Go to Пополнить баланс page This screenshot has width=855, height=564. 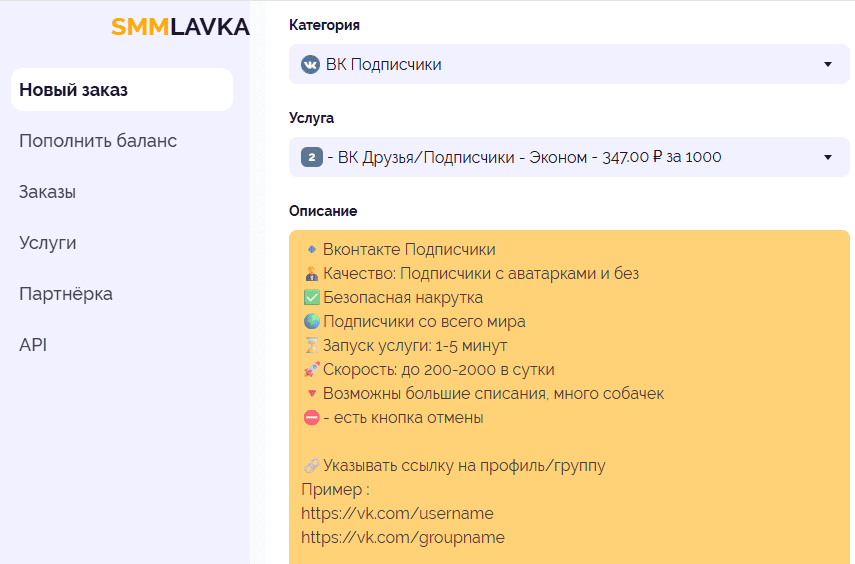[98, 141]
